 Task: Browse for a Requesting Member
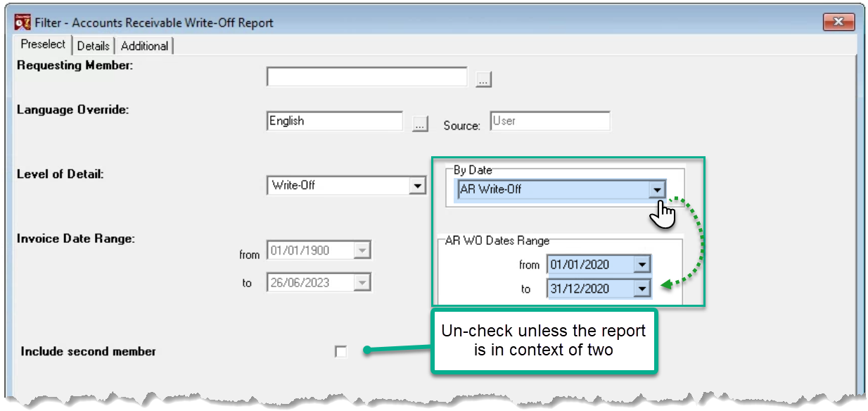coord(483,79)
